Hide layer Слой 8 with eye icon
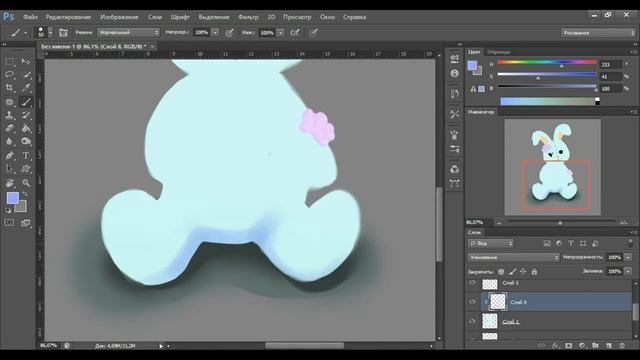Image resolution: width=640 pixels, height=360 pixels. tap(473, 302)
